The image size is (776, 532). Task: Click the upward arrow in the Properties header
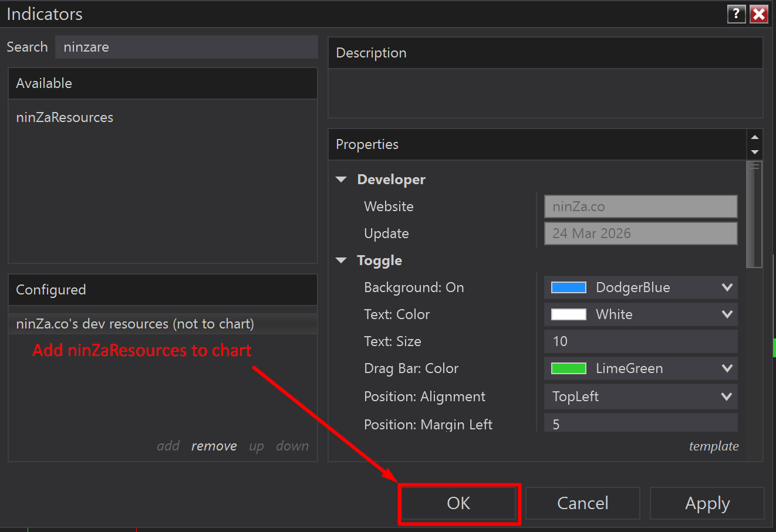click(755, 137)
